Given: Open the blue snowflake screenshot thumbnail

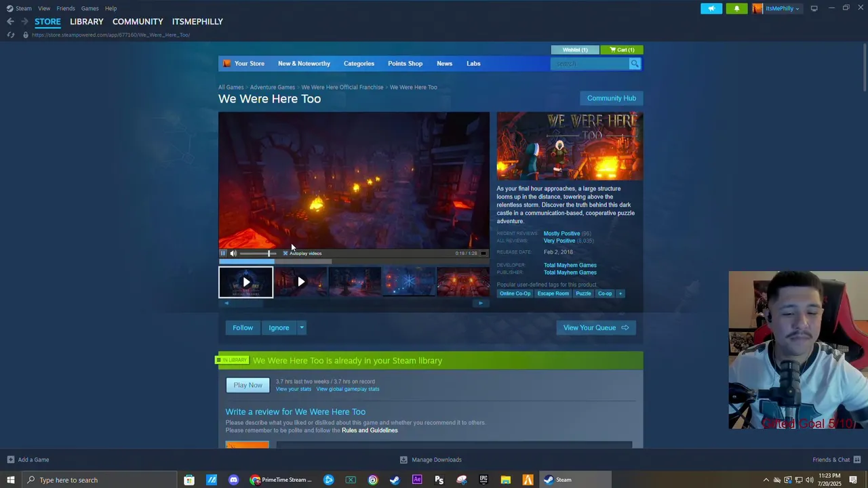Looking at the screenshot, I should 409,282.
